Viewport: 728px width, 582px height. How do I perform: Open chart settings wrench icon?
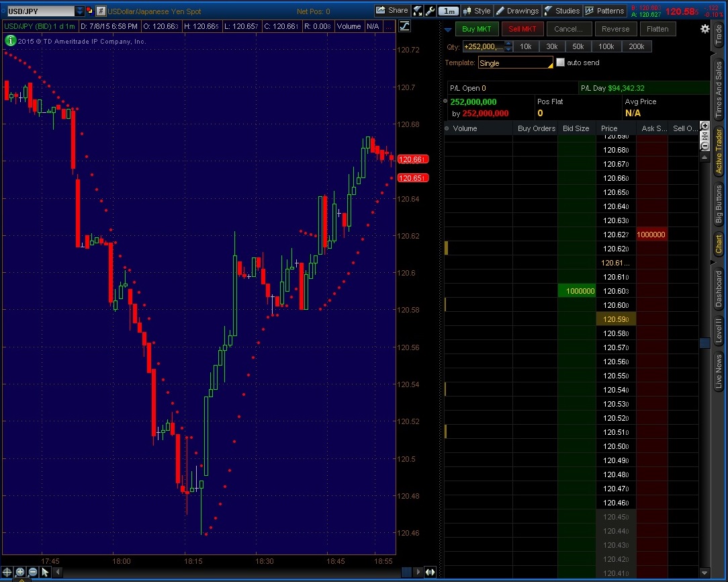430,11
